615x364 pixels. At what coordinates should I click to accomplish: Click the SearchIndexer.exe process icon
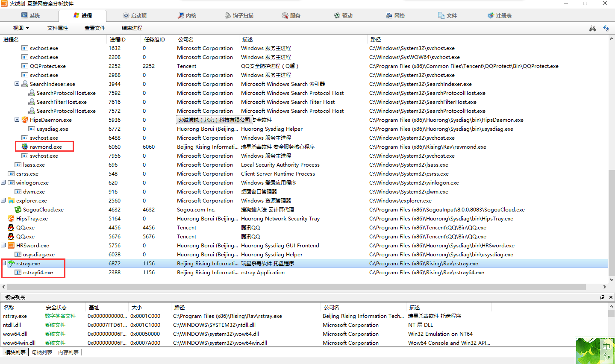(x=25, y=84)
